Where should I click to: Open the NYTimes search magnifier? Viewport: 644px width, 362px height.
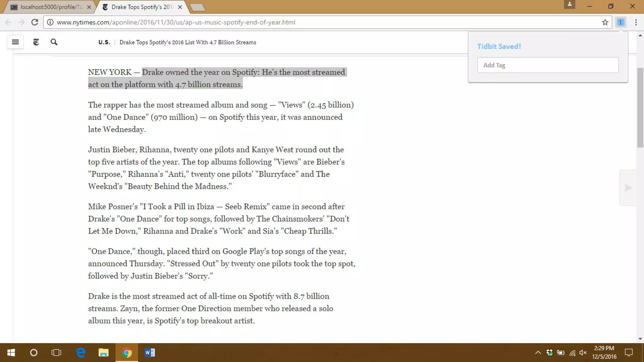point(54,42)
